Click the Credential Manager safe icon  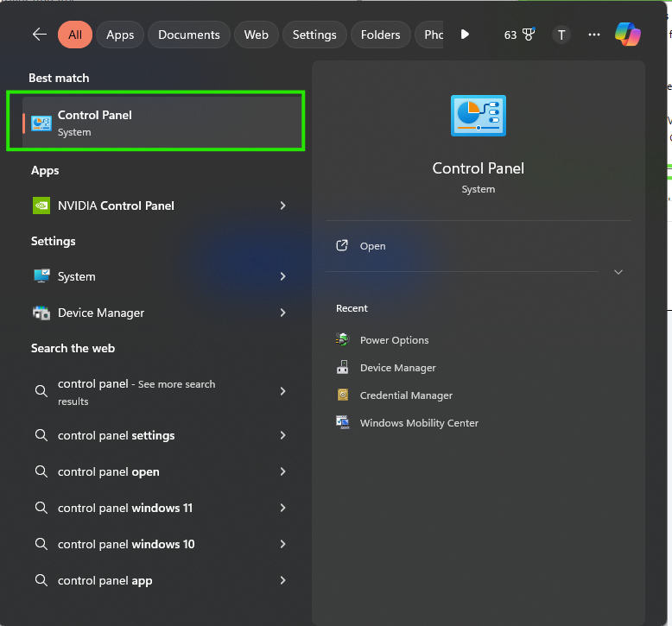coord(343,395)
